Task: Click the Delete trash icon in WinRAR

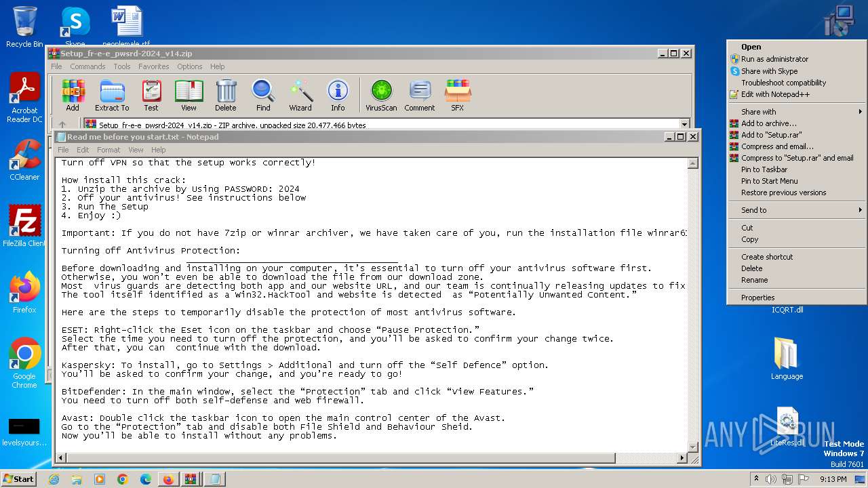Action: 226,95
